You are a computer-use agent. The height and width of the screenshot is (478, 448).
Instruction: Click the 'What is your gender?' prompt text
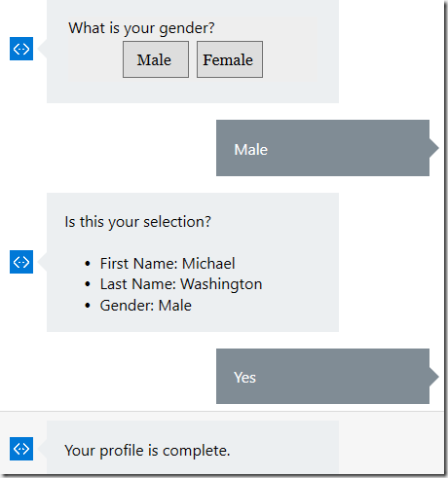(x=141, y=28)
